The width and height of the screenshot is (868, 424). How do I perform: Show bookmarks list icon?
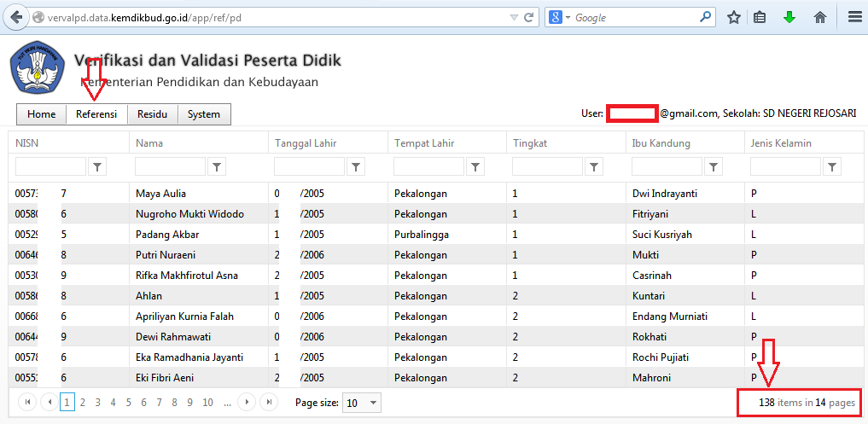click(760, 18)
